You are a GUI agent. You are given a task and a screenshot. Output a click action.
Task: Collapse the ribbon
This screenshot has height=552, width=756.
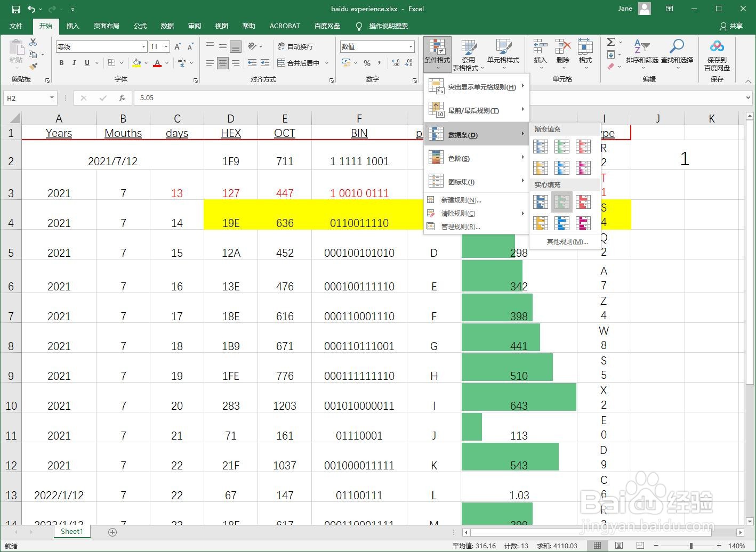(x=748, y=82)
